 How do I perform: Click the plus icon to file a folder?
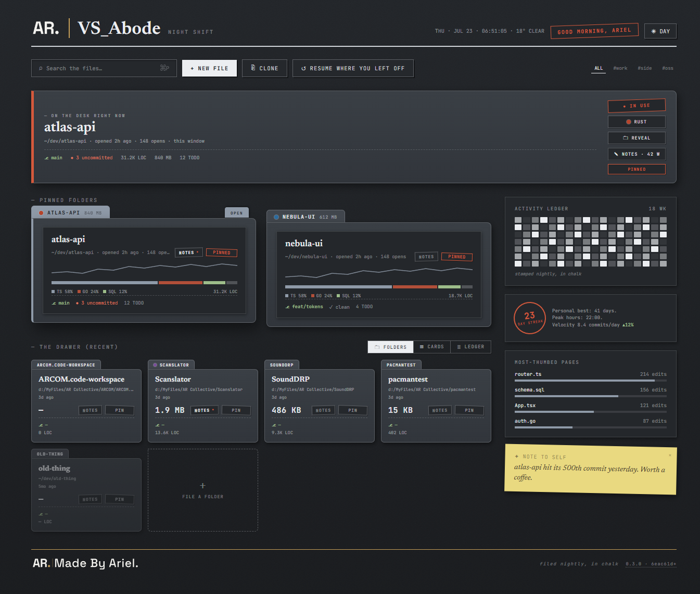coord(203,486)
